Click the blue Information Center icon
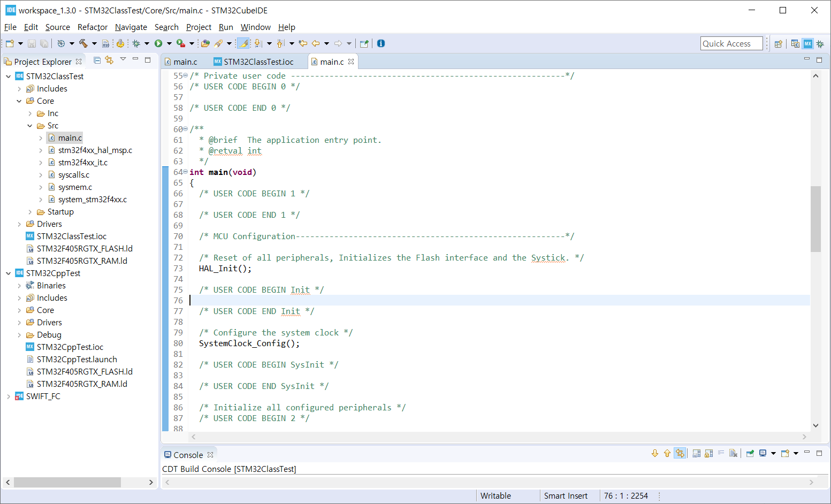Image resolution: width=831 pixels, height=504 pixels. point(381,43)
